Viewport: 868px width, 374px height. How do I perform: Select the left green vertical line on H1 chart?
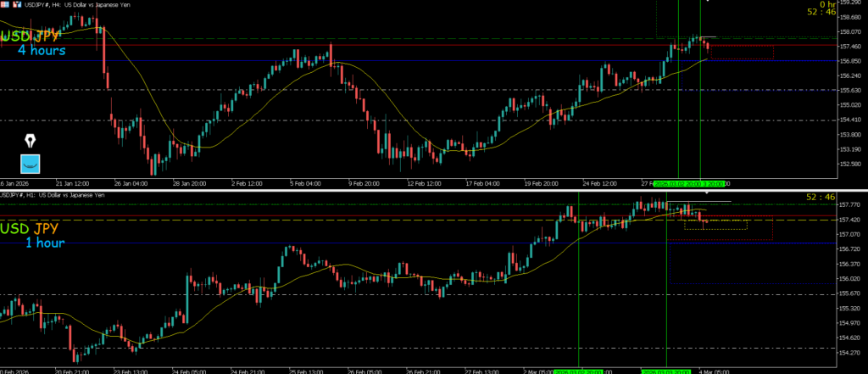click(x=578, y=280)
